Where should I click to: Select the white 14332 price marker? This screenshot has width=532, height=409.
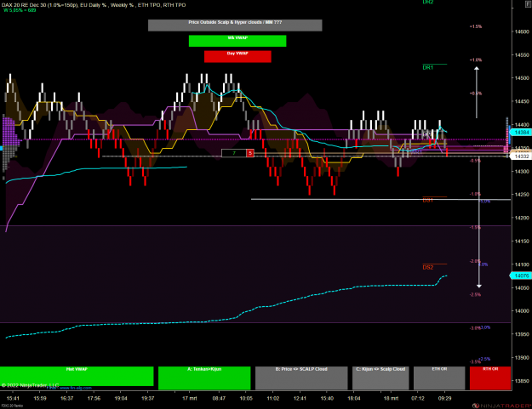click(521, 156)
